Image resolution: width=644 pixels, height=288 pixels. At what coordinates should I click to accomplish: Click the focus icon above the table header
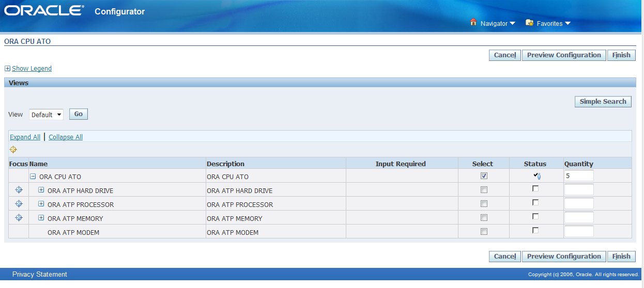(13, 150)
